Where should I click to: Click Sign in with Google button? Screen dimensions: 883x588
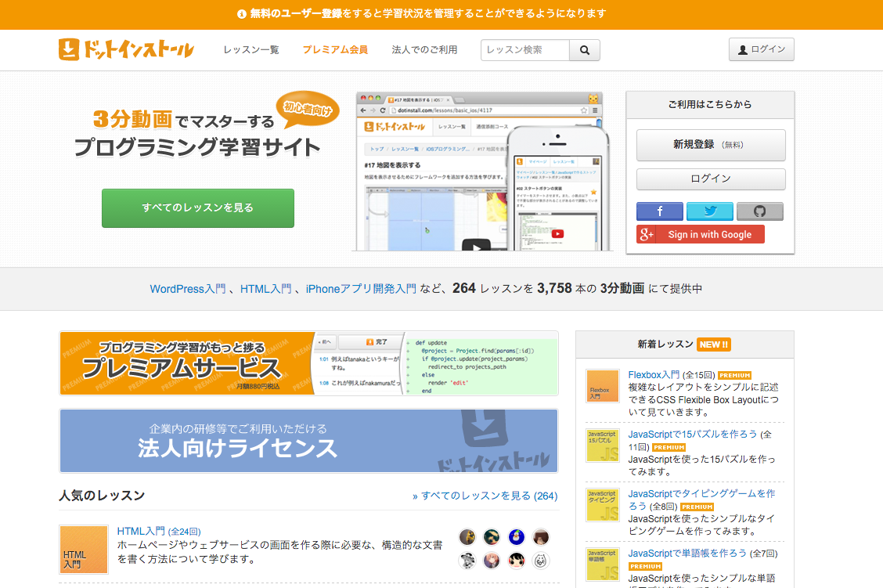[701, 234]
